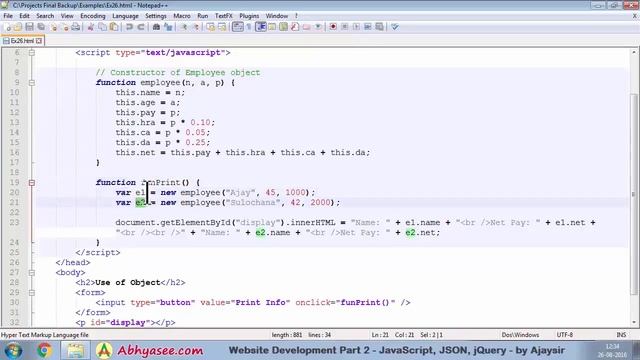Viewport: 640px width, 360px height.
Task: Collapse the script block at line 6
Action: coord(32,53)
